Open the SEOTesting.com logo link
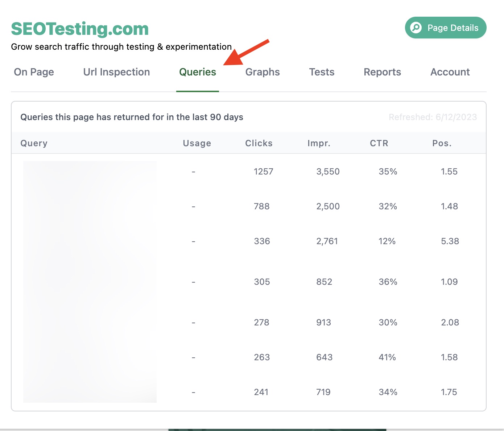 (80, 29)
